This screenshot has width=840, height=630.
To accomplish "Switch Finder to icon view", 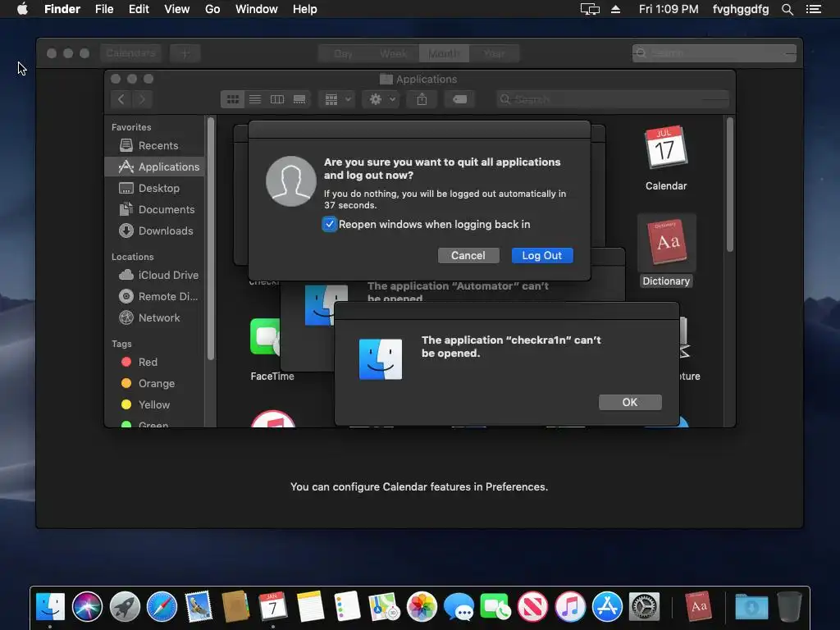I will click(x=232, y=99).
